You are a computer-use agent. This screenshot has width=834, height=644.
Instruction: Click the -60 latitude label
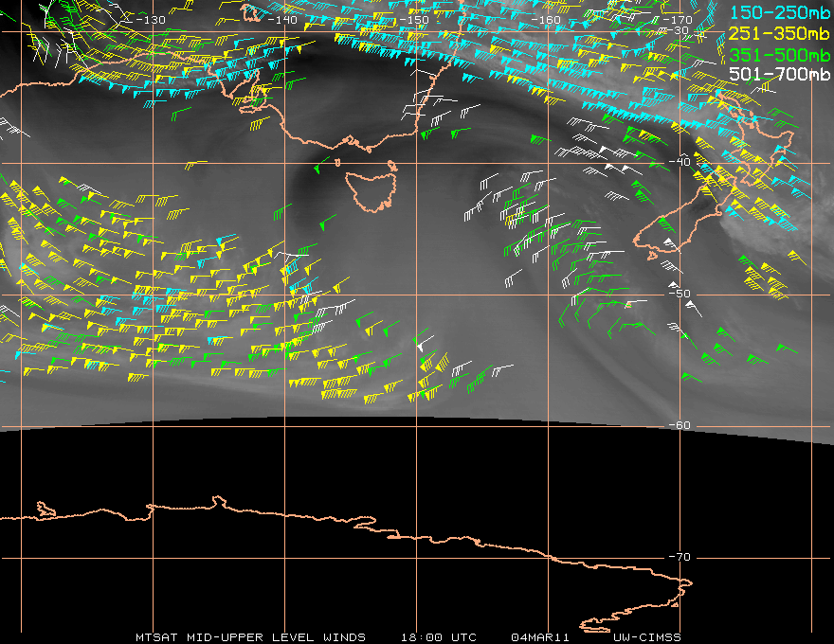[680, 425]
